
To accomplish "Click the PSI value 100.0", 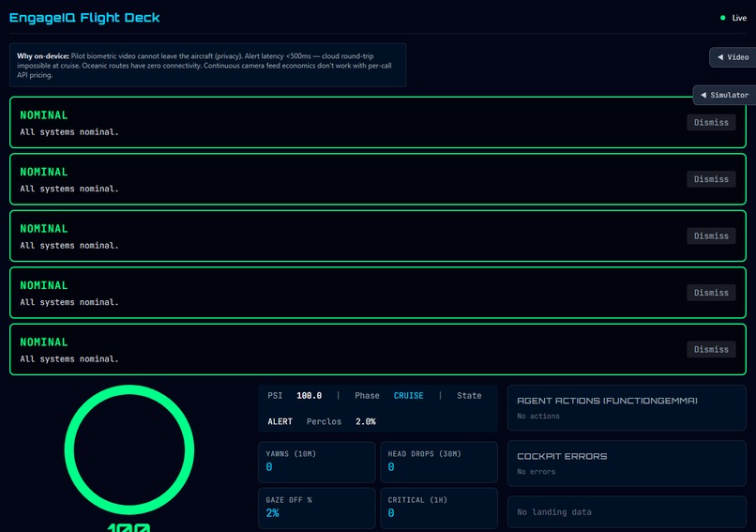I will tap(309, 396).
